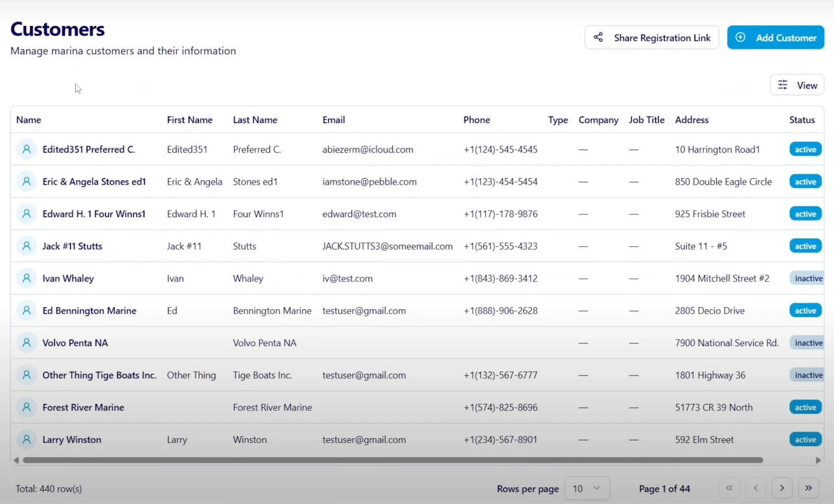Click scrollbar right arrow of the table

point(818,460)
